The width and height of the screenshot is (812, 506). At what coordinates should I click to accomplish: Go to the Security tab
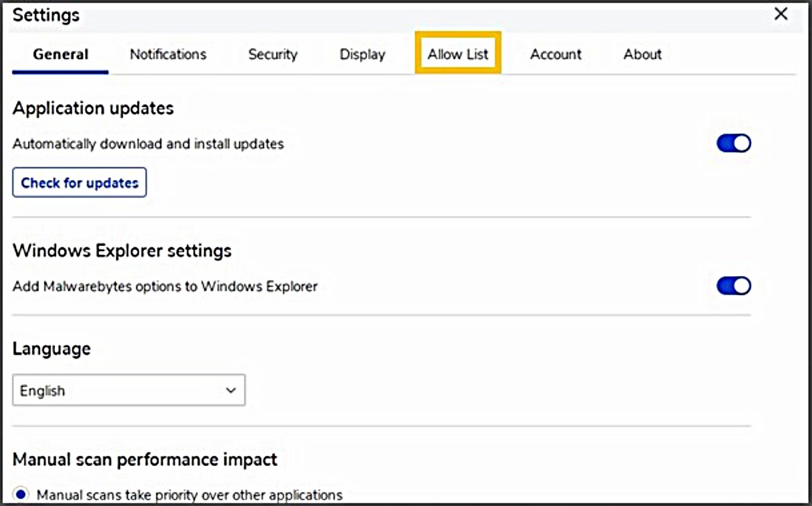pyautogui.click(x=273, y=55)
